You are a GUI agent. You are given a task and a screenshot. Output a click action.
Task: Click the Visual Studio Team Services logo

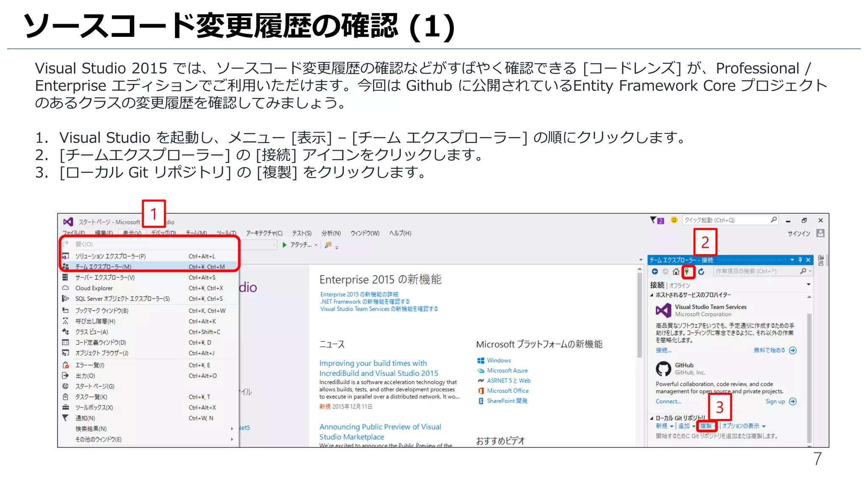click(x=663, y=311)
